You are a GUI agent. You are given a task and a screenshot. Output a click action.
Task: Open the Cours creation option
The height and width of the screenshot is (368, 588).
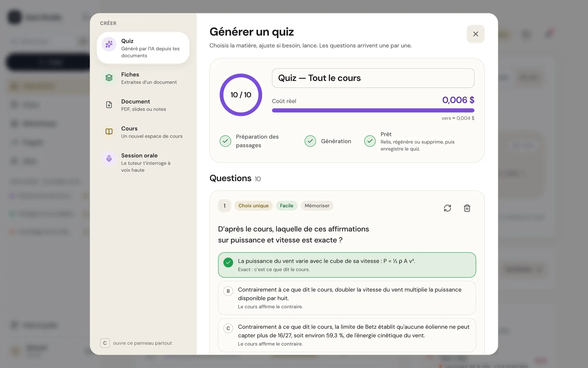point(143,132)
